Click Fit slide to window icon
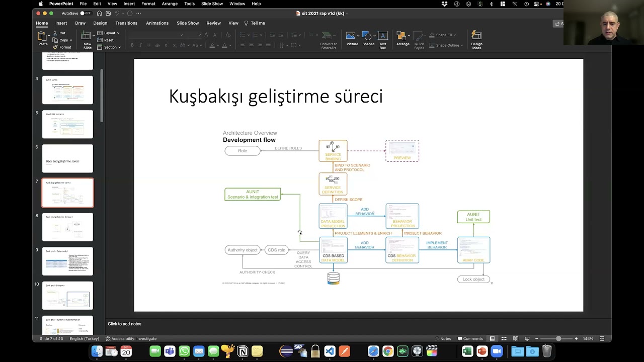This screenshot has height=362, width=644. pyautogui.click(x=602, y=338)
